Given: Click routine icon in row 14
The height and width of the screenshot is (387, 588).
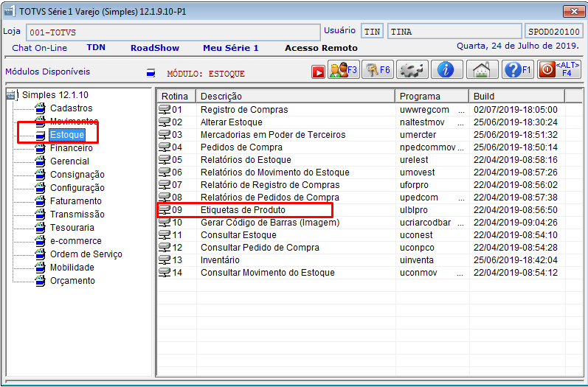Looking at the screenshot, I should [x=165, y=272].
